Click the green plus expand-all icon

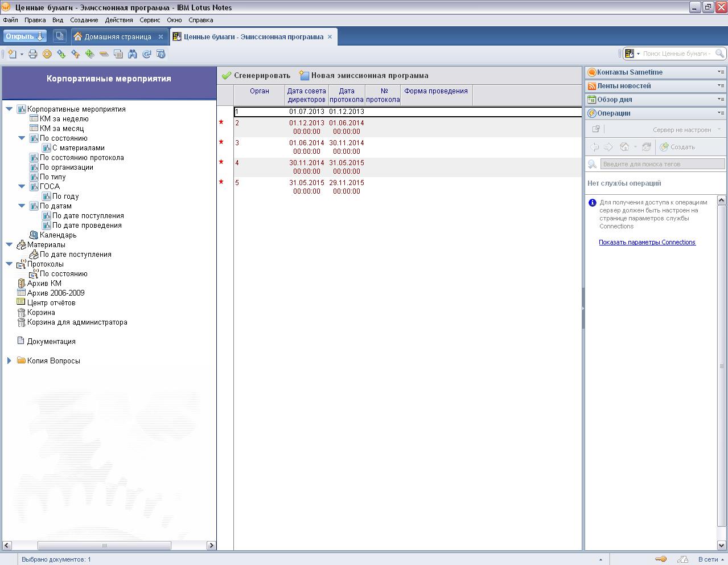pyautogui.click(x=89, y=54)
